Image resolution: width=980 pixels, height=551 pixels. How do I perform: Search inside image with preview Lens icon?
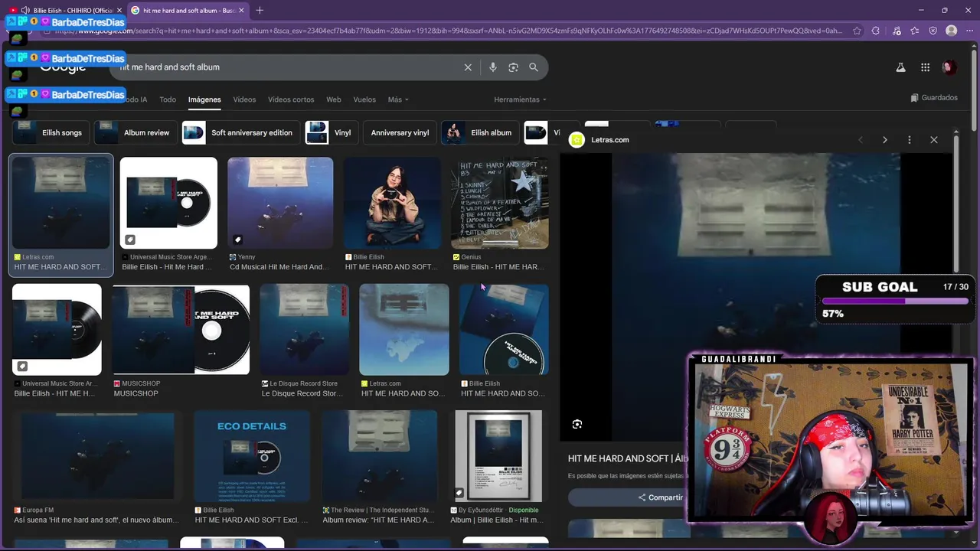(577, 424)
